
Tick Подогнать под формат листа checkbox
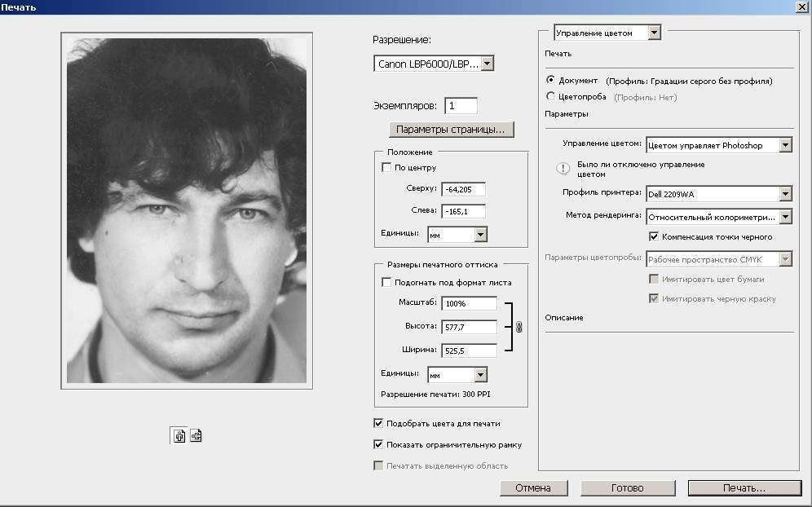pyautogui.click(x=386, y=283)
